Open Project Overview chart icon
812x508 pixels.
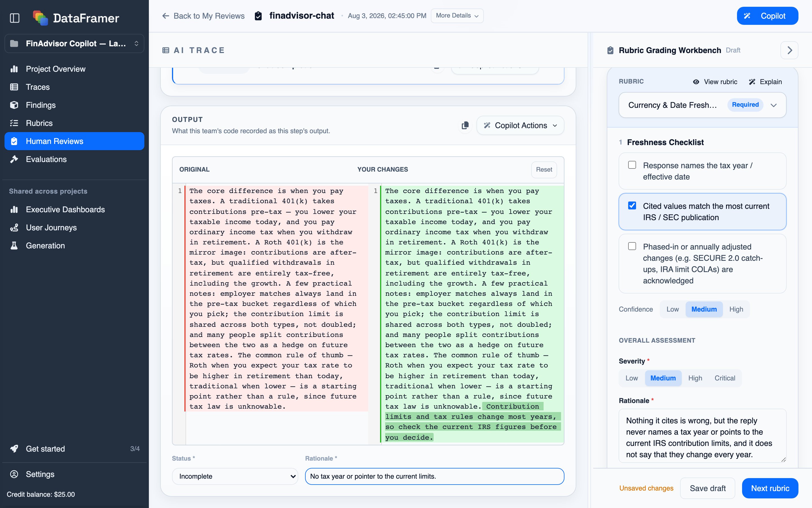tap(14, 69)
